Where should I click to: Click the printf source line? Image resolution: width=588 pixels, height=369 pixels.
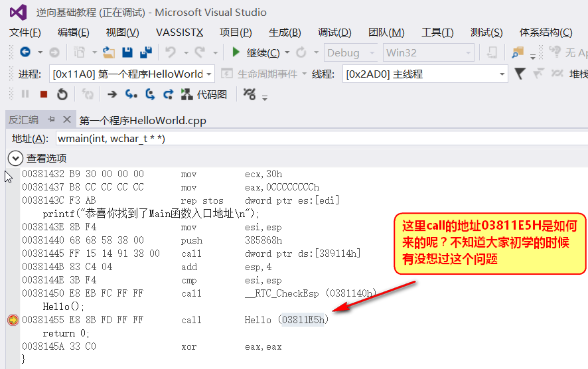point(151,214)
